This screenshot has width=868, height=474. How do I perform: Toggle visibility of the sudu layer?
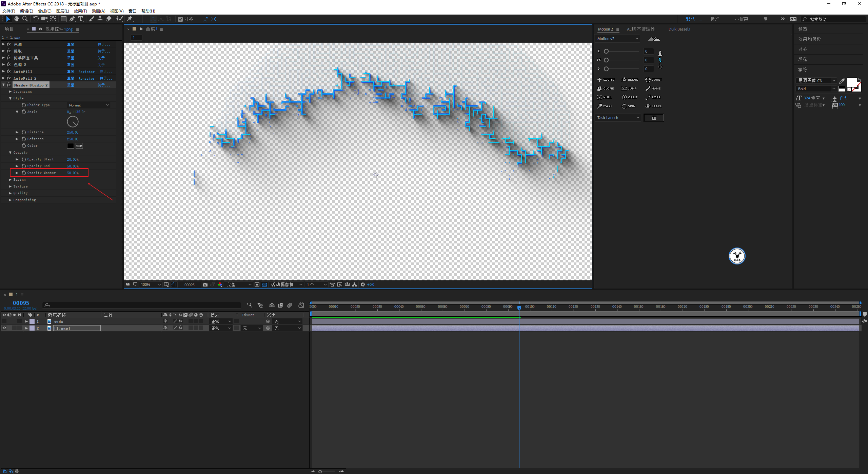tap(4, 321)
